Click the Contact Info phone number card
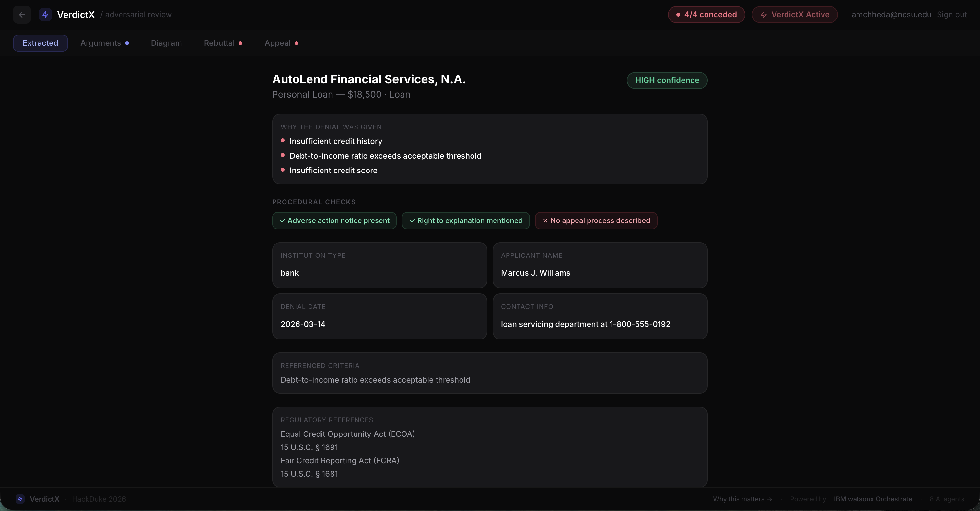The width and height of the screenshot is (980, 511). tap(600, 316)
